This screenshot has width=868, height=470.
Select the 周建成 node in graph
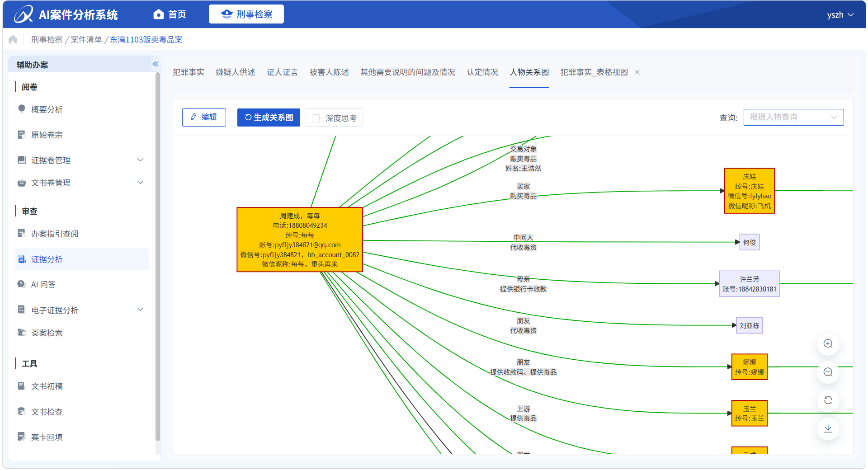pos(300,240)
